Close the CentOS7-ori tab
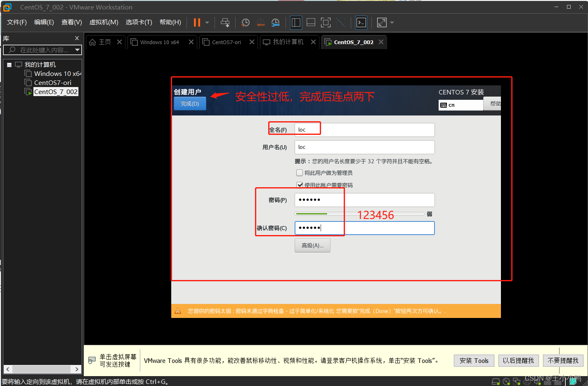Screen dimensions: 588x386 252,42
